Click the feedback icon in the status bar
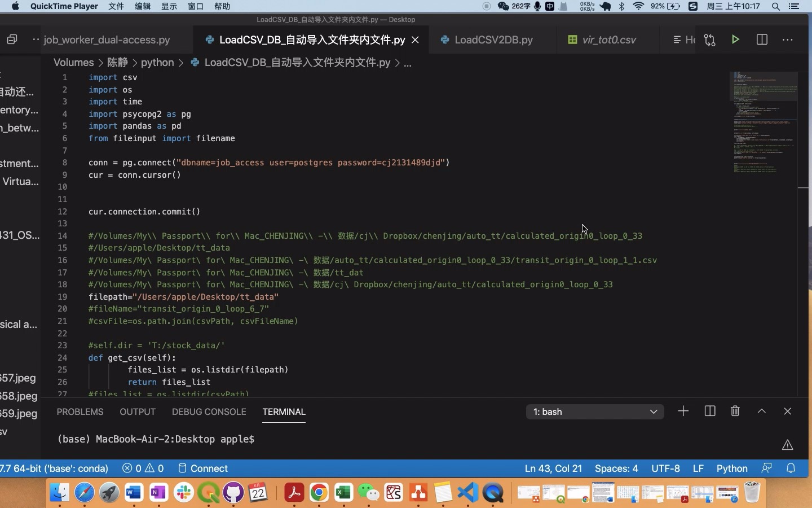Viewport: 812px width, 508px height. pos(766,468)
